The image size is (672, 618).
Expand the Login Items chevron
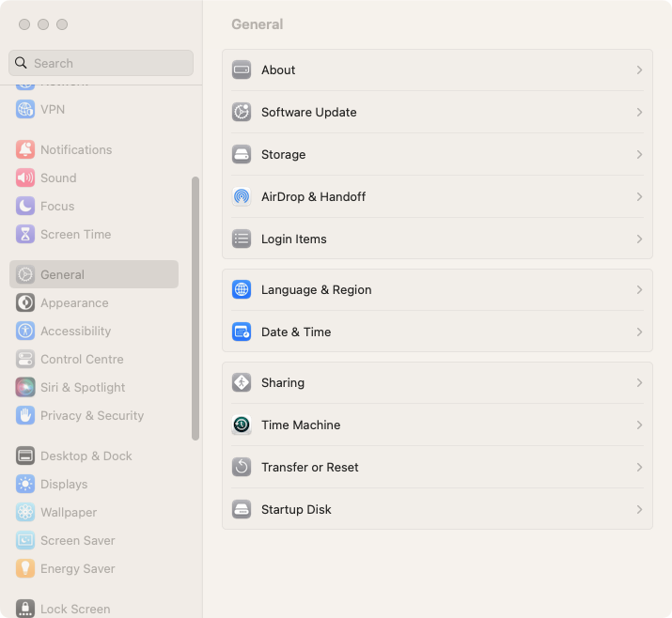[639, 239]
